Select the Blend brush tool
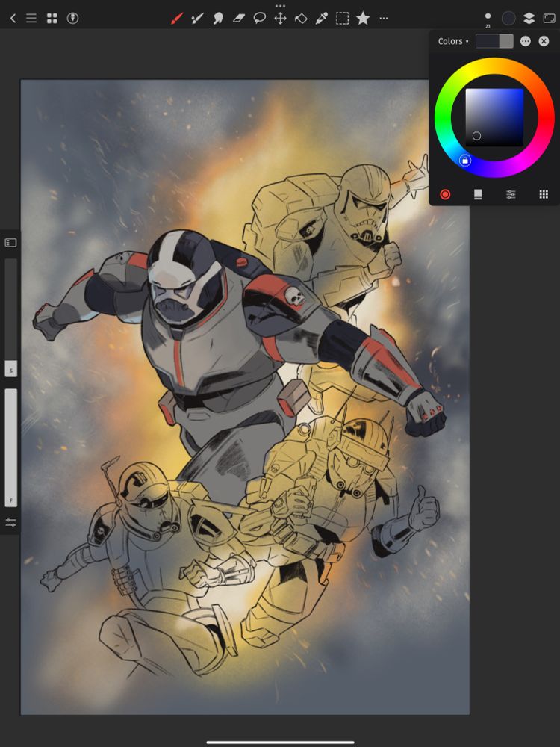 point(197,19)
